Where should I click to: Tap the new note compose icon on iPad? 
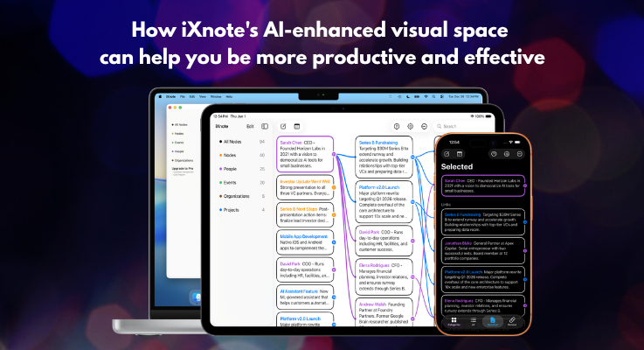283,126
